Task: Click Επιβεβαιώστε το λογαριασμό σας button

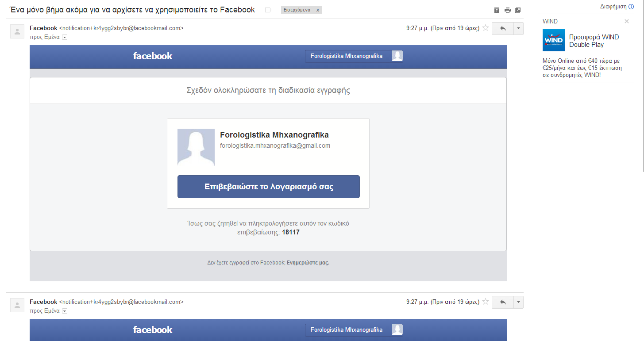Action: point(269,187)
